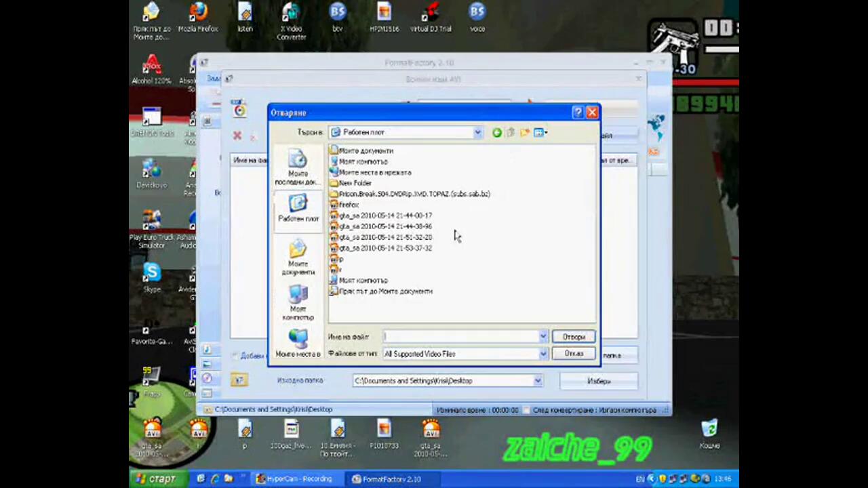Open the Views menu button
The width and height of the screenshot is (868, 488).
540,133
